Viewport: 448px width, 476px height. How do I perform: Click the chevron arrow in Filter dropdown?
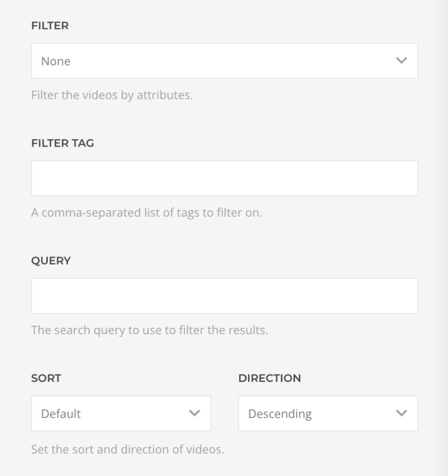click(401, 61)
